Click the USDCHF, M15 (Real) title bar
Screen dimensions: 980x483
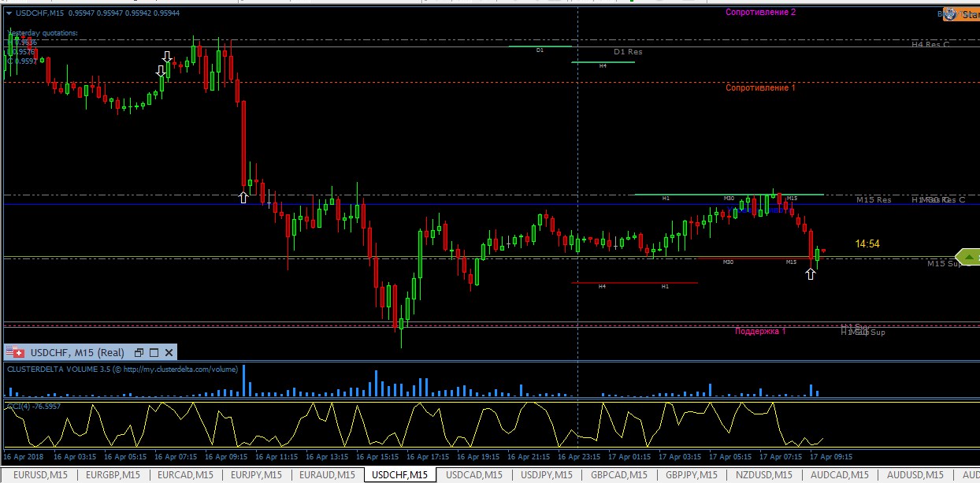pyautogui.click(x=90, y=352)
